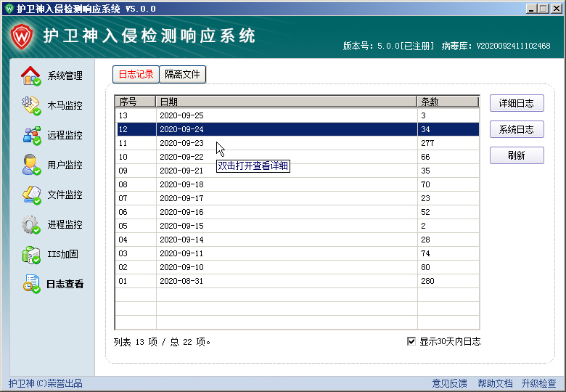Click the Log Viewer (日志查看) icon

click(30, 284)
